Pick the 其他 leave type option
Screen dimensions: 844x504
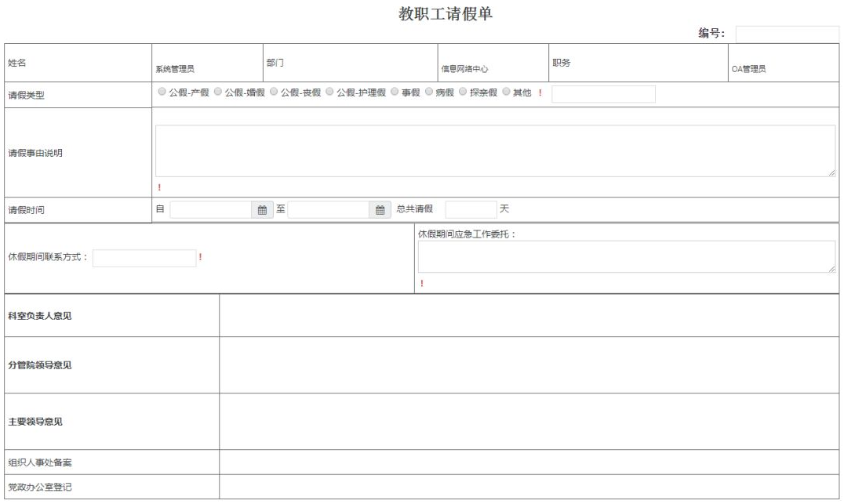pyautogui.click(x=506, y=92)
